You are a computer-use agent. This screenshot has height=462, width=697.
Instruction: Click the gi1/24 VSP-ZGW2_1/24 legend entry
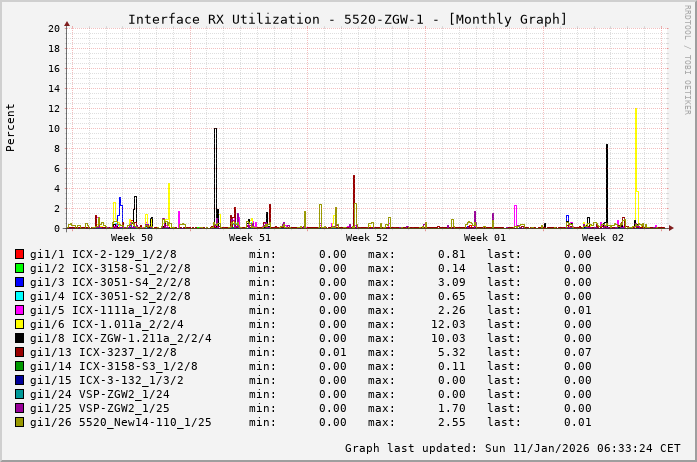point(99,394)
